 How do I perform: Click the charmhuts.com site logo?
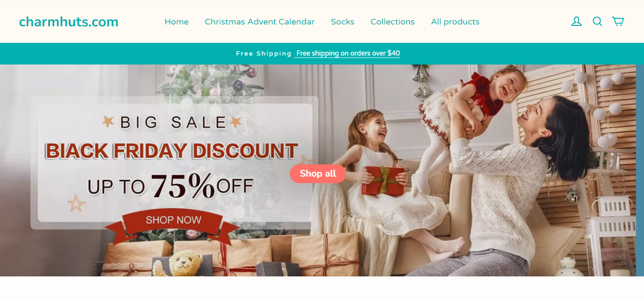click(x=69, y=22)
